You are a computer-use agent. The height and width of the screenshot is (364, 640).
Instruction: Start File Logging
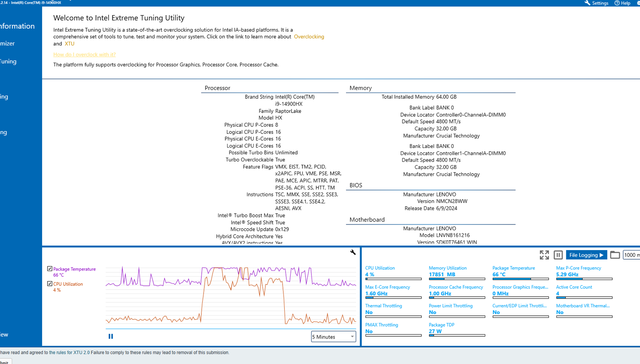[586, 255]
